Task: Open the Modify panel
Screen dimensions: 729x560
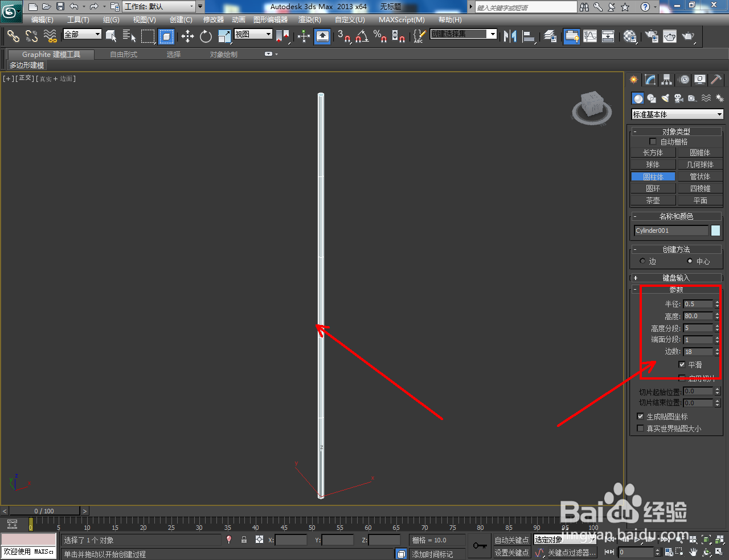Action: point(650,80)
